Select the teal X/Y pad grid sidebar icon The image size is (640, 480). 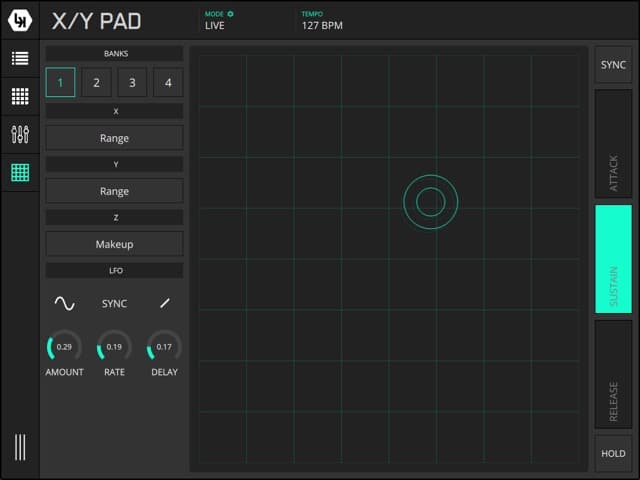(20, 173)
